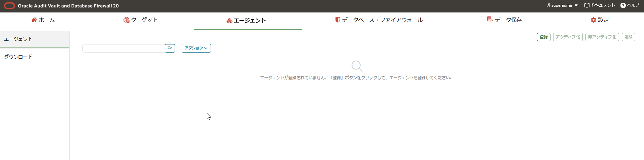Click the 登録 button

click(x=544, y=37)
